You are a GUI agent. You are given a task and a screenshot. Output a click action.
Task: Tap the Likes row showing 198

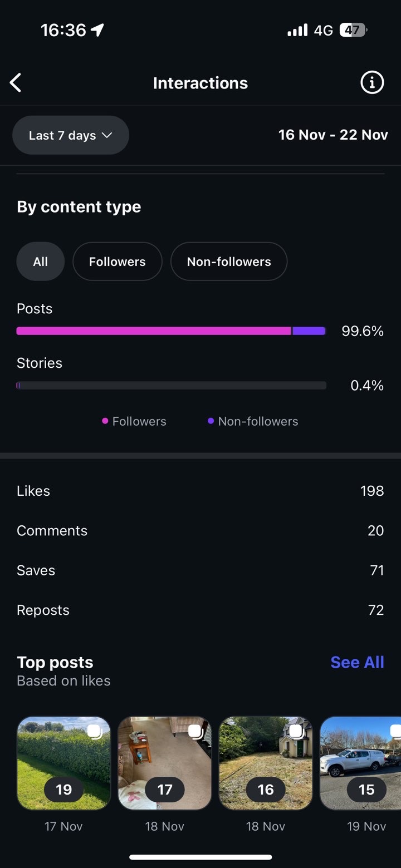(200, 491)
